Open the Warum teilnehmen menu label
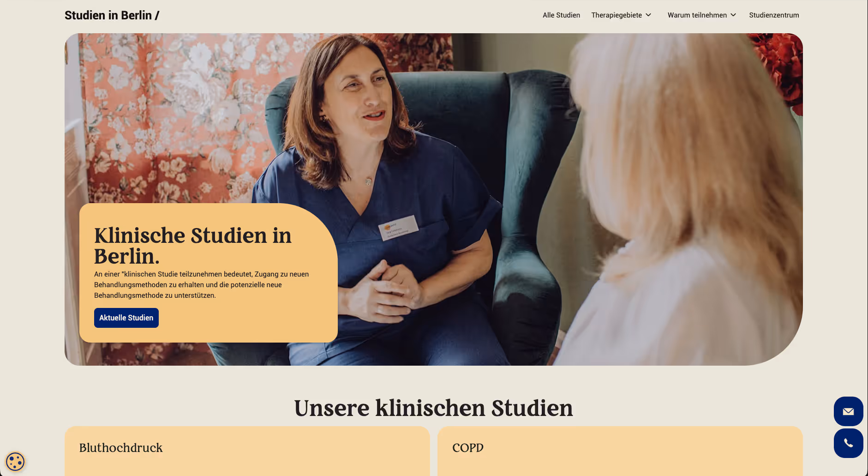The image size is (868, 476). coord(697,15)
